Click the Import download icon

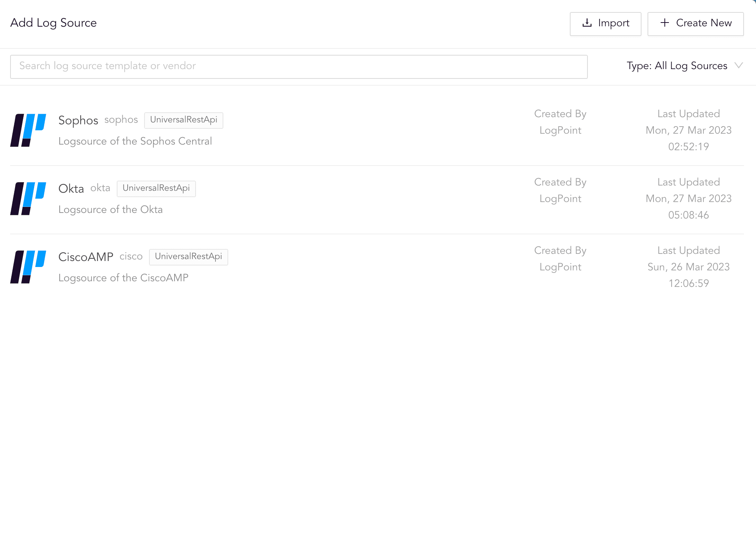[587, 23]
